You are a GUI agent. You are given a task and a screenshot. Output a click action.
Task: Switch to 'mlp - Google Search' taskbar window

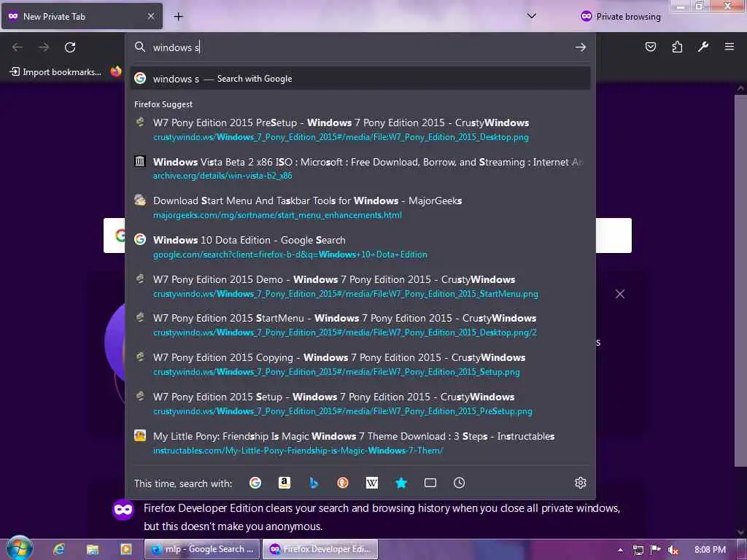[x=202, y=549]
